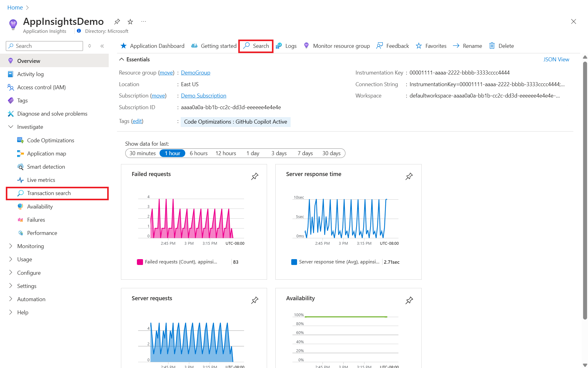Open Application map from Investigate section
The image size is (588, 368).
[x=47, y=154]
